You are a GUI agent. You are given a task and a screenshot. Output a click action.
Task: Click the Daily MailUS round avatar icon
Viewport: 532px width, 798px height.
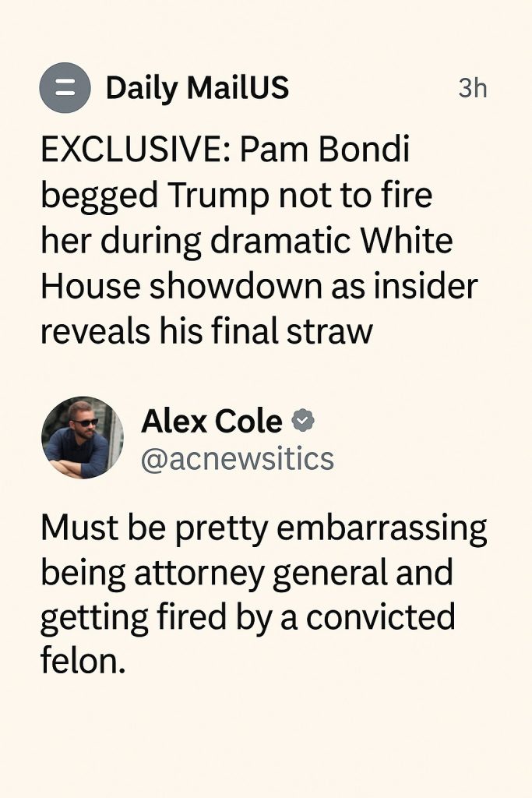pos(65,88)
